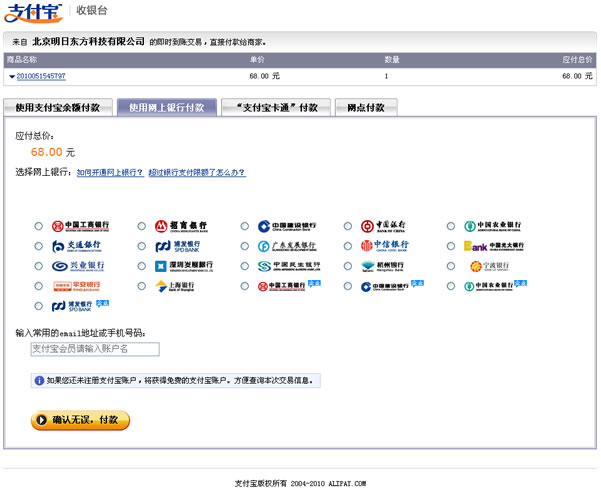Click the 深圳发展银行 logo
This screenshot has width=601, height=492.
(184, 266)
